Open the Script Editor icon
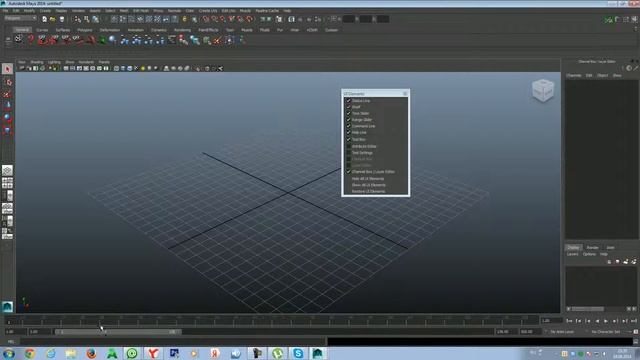This screenshot has height=360, width=640. 636,342
